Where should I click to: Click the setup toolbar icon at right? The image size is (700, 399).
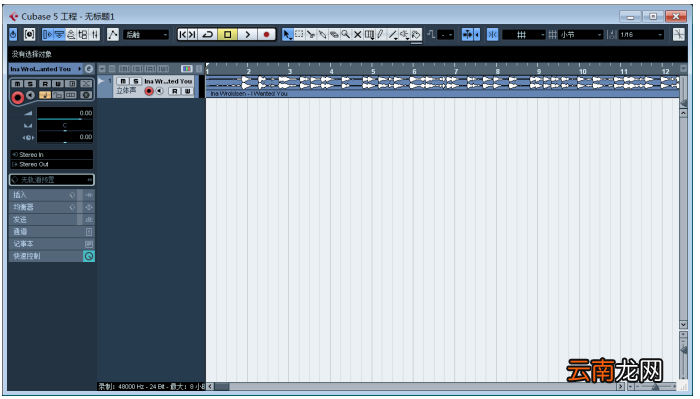pyautogui.click(x=679, y=34)
